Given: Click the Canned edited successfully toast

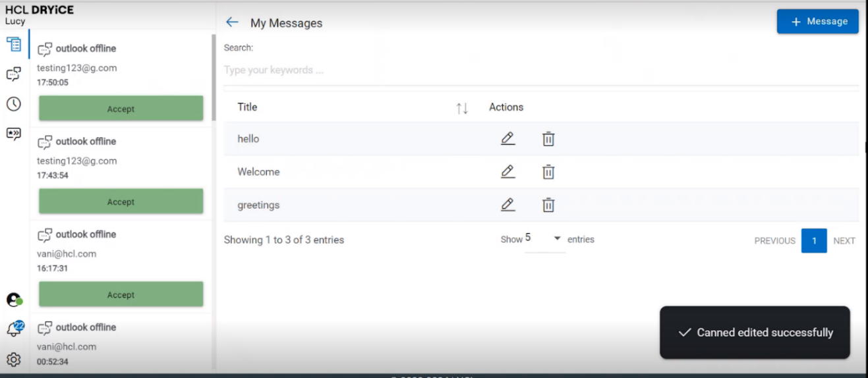Looking at the screenshot, I should coord(755,333).
